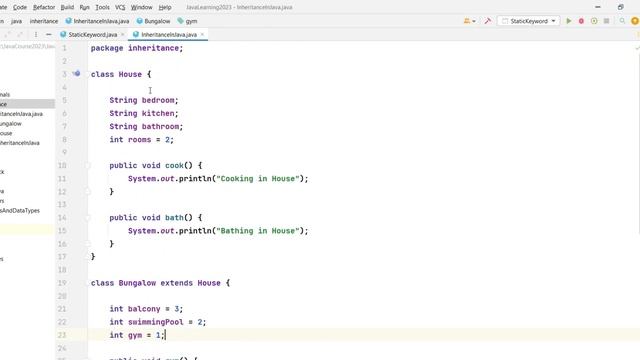Close the StaticKeyword.java tab
Image resolution: width=640 pixels, height=360 pixels.
tap(122, 35)
